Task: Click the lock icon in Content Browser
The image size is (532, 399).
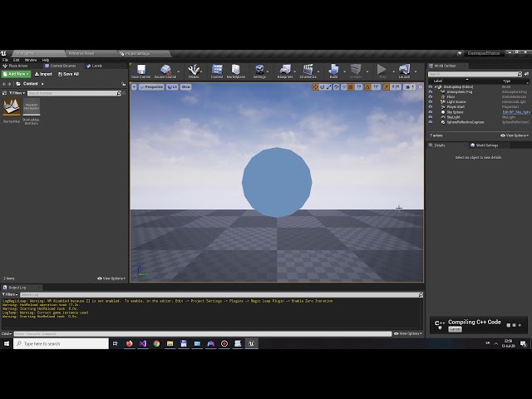Action: pos(124,84)
